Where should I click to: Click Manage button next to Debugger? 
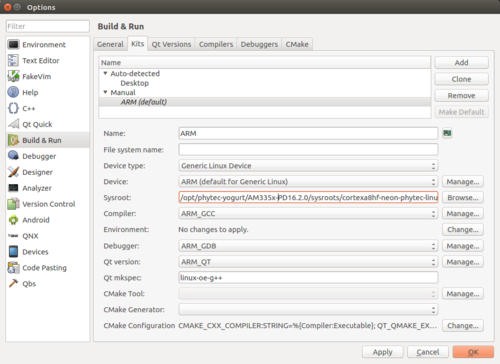tap(463, 246)
